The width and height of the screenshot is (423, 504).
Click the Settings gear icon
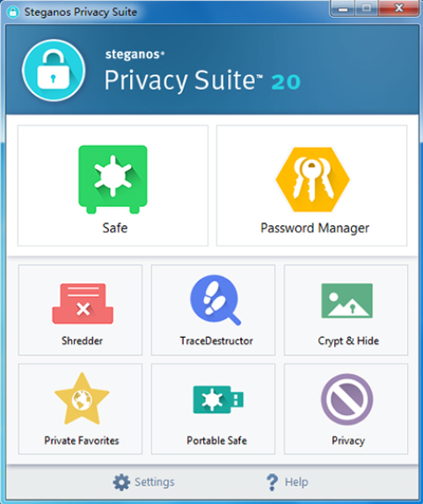tap(121, 482)
